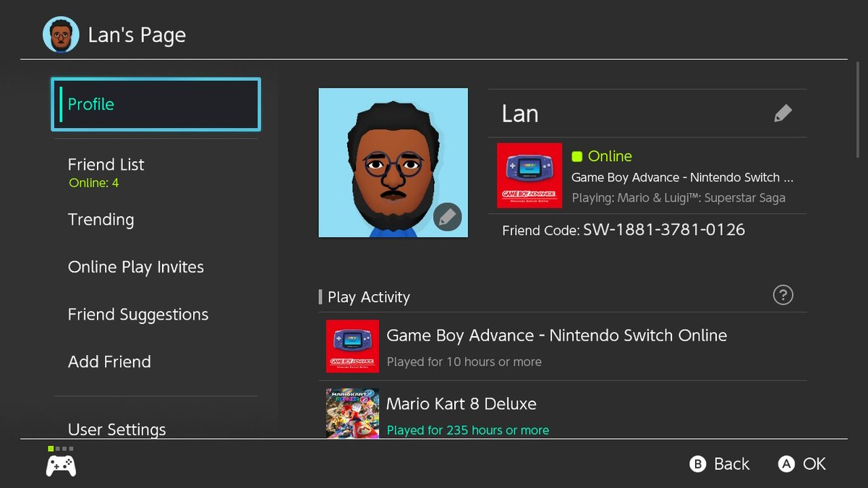Click the 'Online: 4' friend count
Viewport: 868px width, 488px height.
point(93,183)
